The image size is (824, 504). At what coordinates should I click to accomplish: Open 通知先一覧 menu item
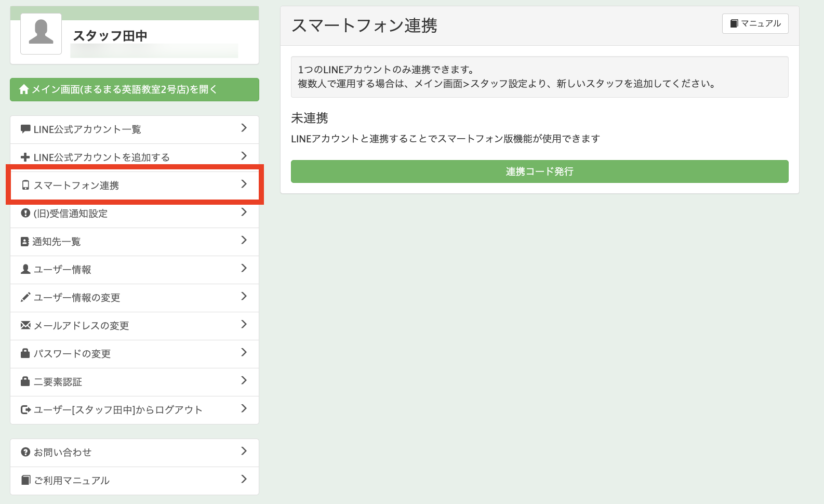(x=135, y=242)
